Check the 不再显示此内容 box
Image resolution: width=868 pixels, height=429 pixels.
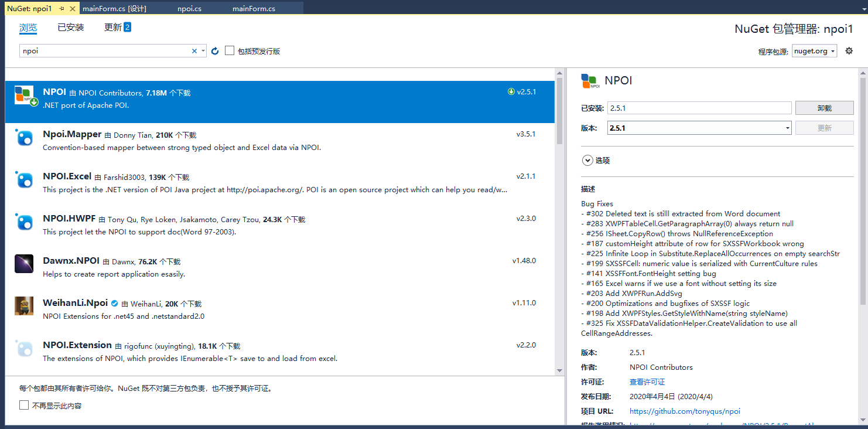[24, 405]
